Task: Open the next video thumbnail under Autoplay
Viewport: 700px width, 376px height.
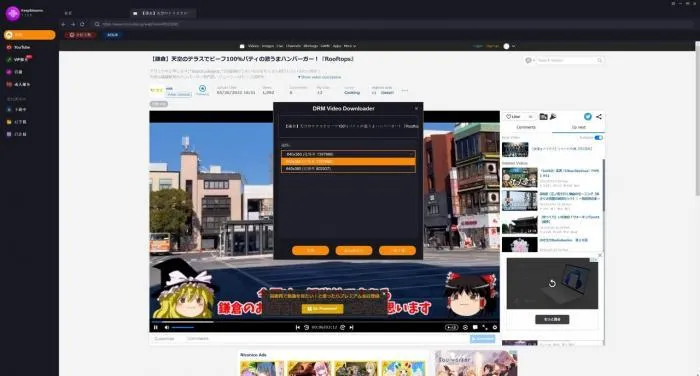Action: click(x=515, y=149)
